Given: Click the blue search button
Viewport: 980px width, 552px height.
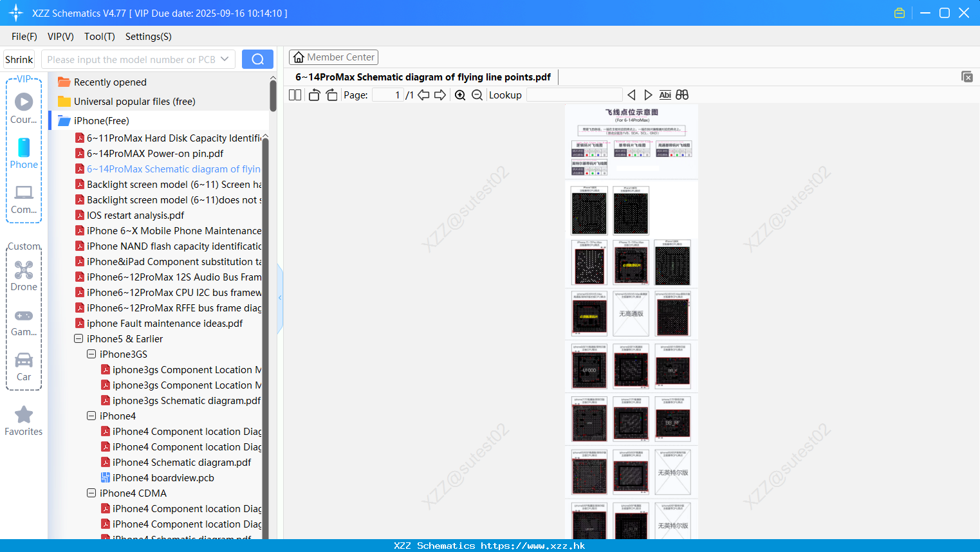Looking at the screenshot, I should (x=257, y=59).
